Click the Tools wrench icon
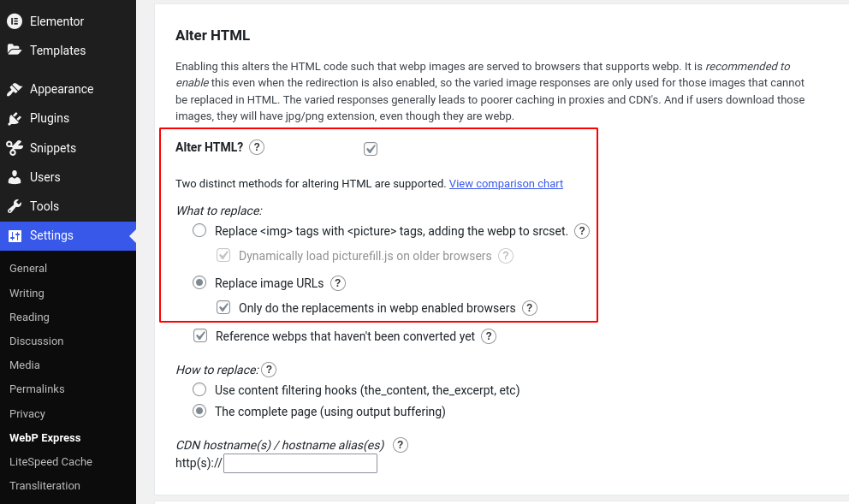The image size is (849, 504). 15,206
